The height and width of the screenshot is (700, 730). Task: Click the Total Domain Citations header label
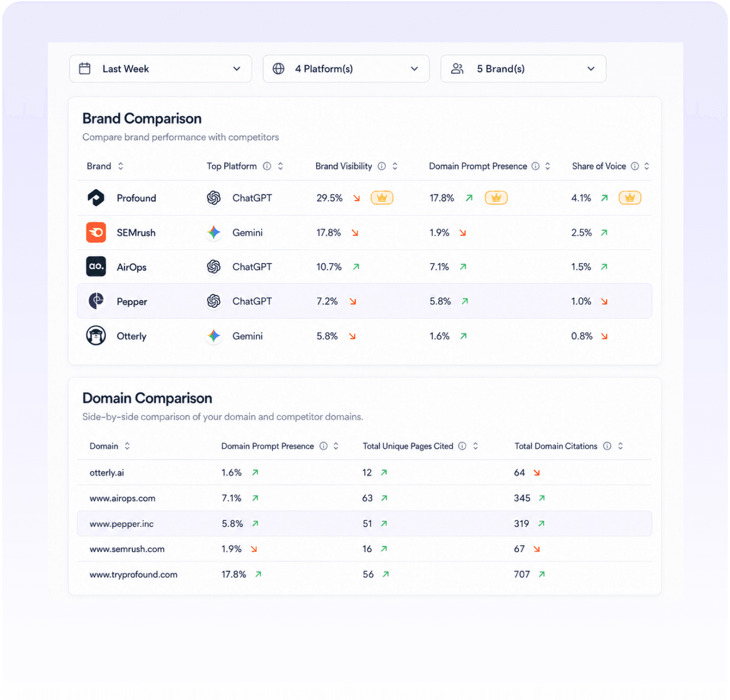pyautogui.click(x=556, y=446)
